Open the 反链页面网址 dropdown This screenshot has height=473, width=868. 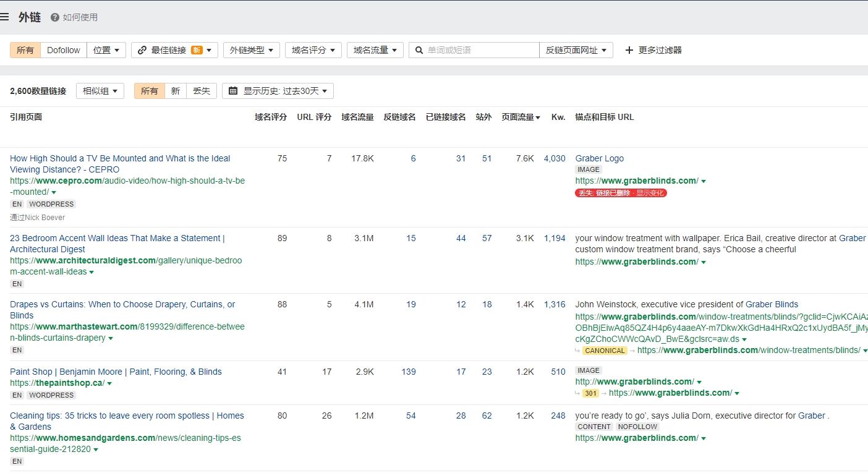[576, 50]
